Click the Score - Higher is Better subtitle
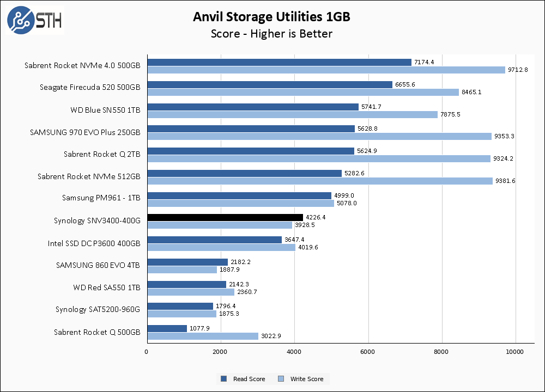 pos(271,34)
